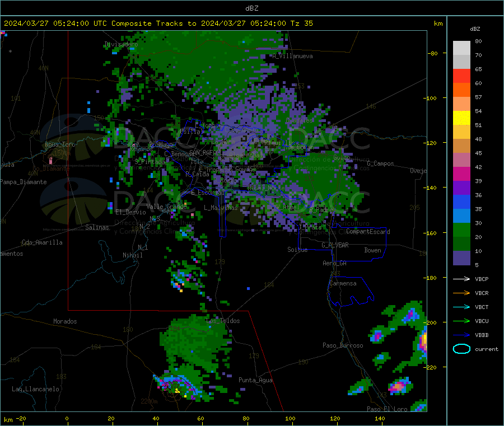The image size is (504, 426).
Task: Click the 'A_Villanueva' map label
Action: (x=292, y=56)
